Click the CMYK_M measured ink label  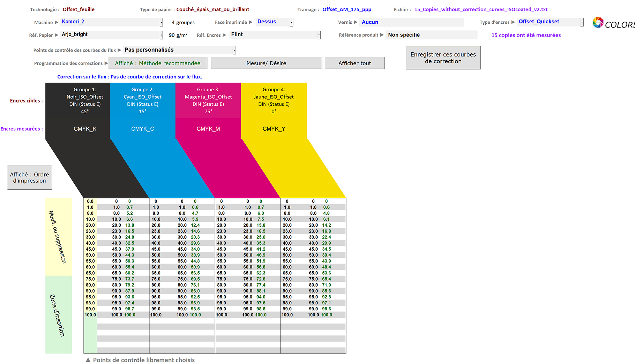tap(208, 129)
